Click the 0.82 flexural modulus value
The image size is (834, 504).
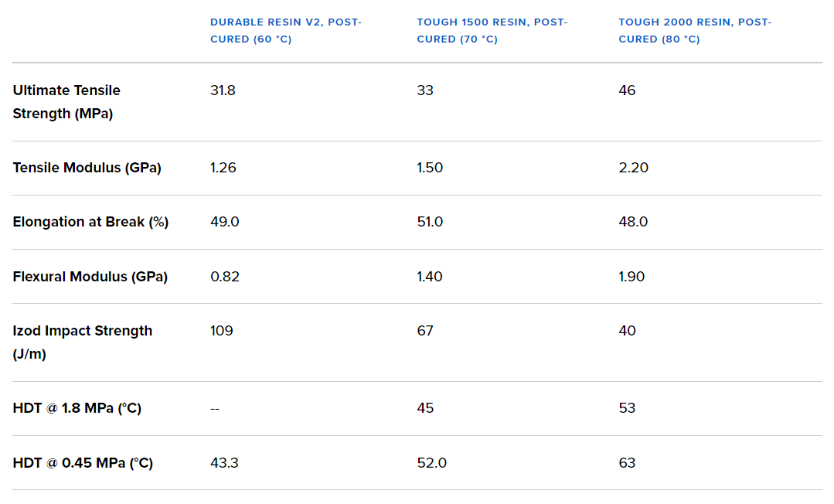point(224,277)
